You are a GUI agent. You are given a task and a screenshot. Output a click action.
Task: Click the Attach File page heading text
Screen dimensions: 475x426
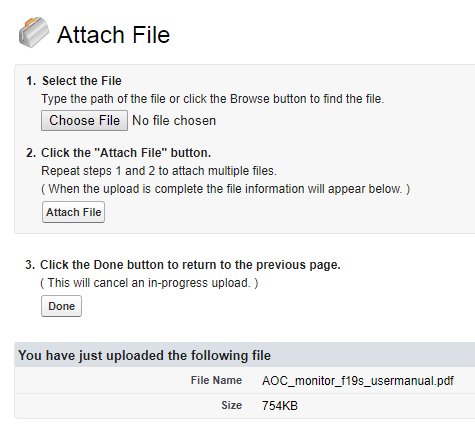113,35
